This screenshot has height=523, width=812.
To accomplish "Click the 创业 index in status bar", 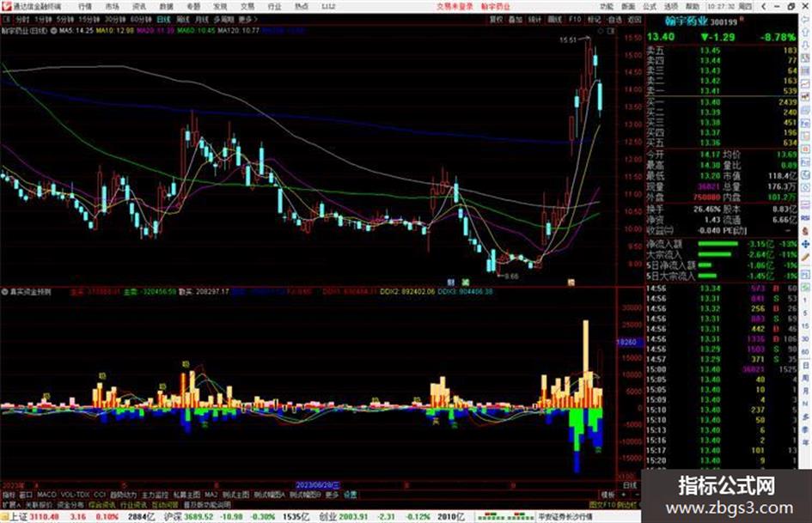I will [327, 517].
